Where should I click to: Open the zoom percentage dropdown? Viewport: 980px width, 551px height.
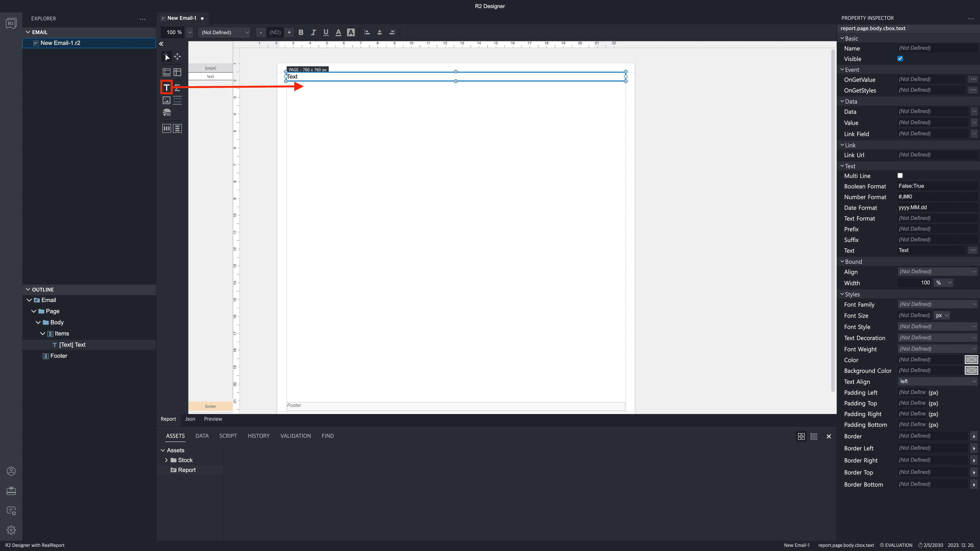coord(190,32)
